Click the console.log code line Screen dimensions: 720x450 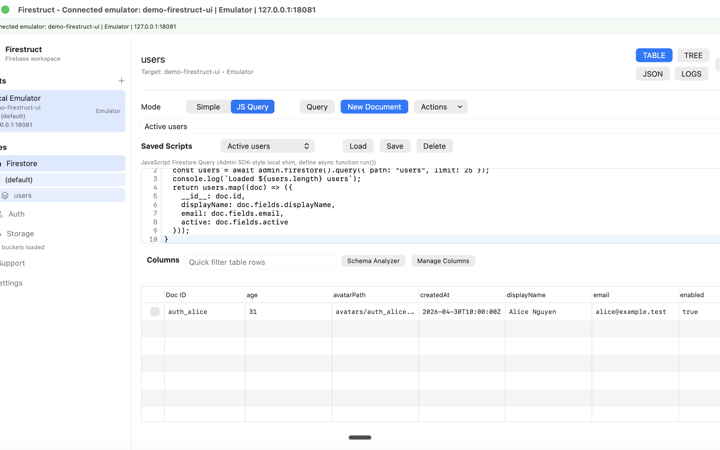267,179
